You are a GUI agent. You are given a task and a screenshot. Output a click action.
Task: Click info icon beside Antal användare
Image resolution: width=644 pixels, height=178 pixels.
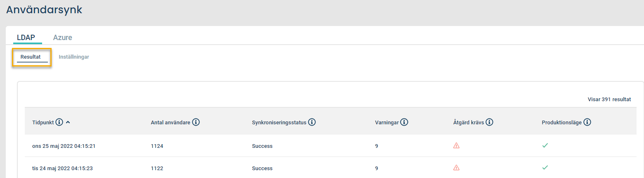(x=196, y=123)
